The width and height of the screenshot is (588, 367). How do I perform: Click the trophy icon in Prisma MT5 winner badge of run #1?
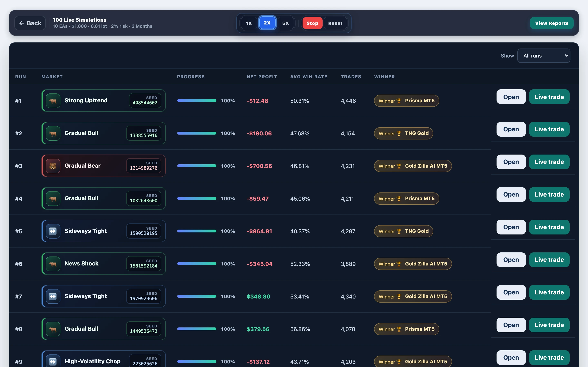click(x=399, y=101)
